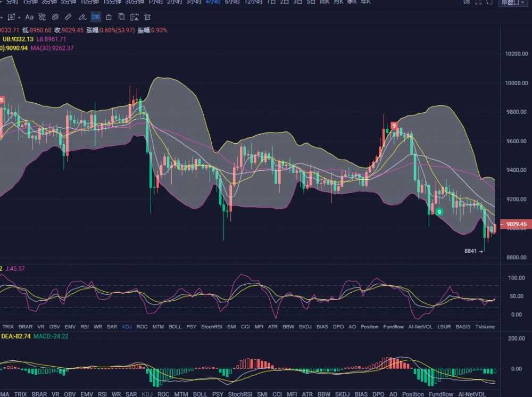Screen dimensions: 532x397
Task: Select the TVolume indicator
Action: [485, 326]
